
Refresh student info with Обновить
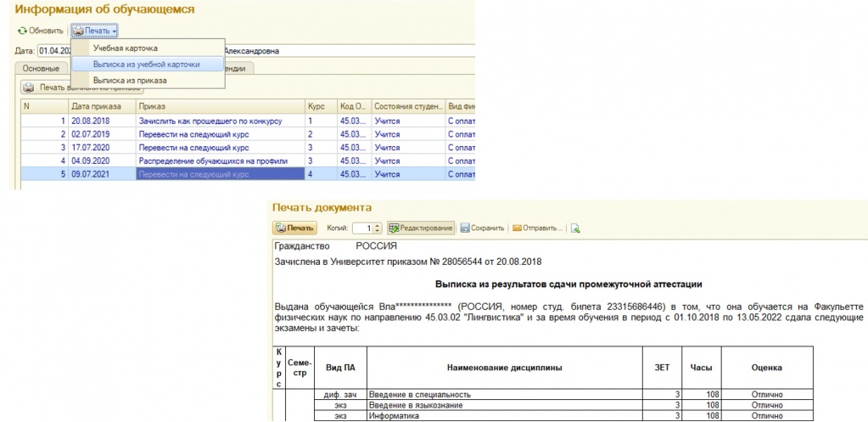click(40, 31)
